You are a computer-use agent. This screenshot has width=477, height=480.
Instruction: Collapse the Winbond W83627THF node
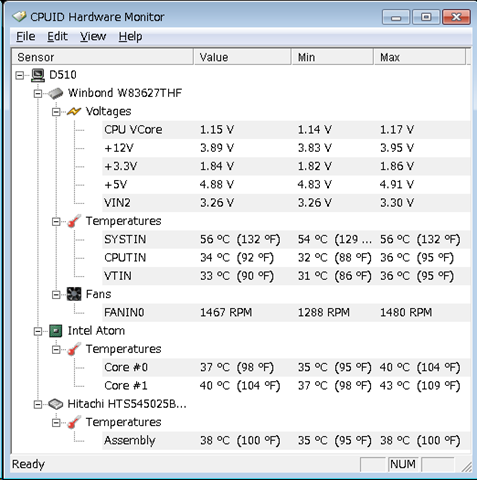point(38,94)
